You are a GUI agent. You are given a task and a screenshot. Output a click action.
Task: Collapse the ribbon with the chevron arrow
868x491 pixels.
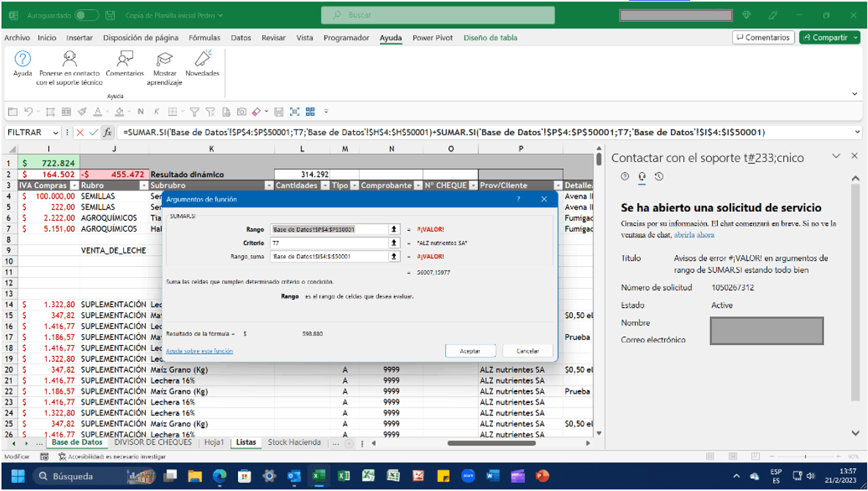click(855, 94)
